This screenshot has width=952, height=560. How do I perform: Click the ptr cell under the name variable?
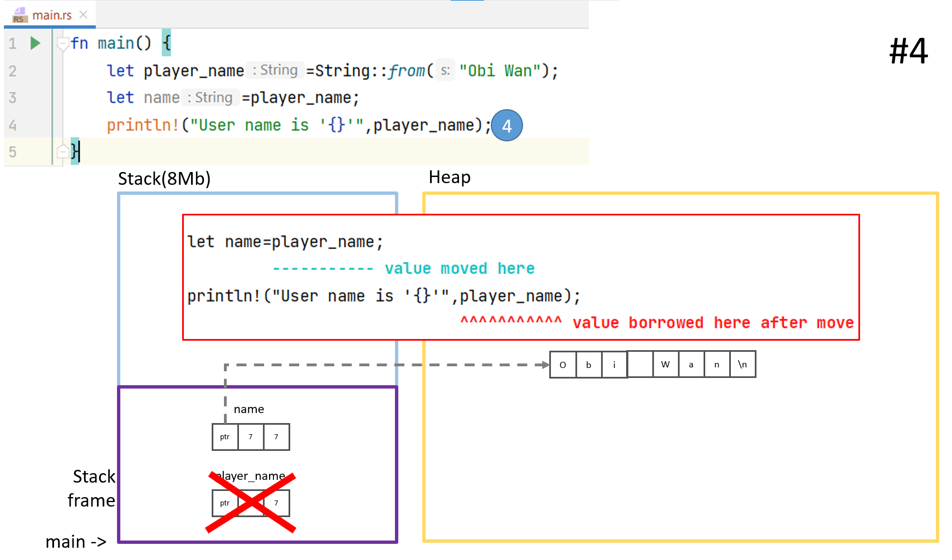tap(224, 437)
